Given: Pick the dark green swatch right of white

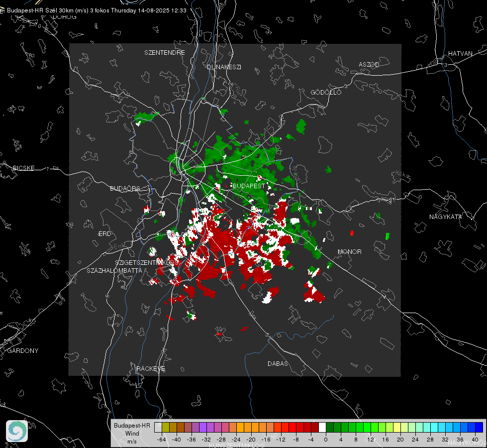Looking at the screenshot, I should (330, 428).
